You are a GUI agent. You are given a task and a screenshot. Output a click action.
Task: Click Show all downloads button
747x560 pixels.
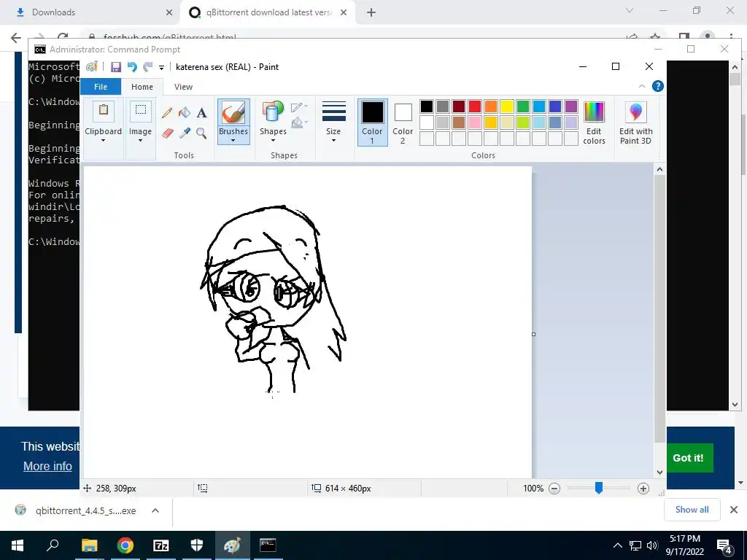pyautogui.click(x=692, y=510)
